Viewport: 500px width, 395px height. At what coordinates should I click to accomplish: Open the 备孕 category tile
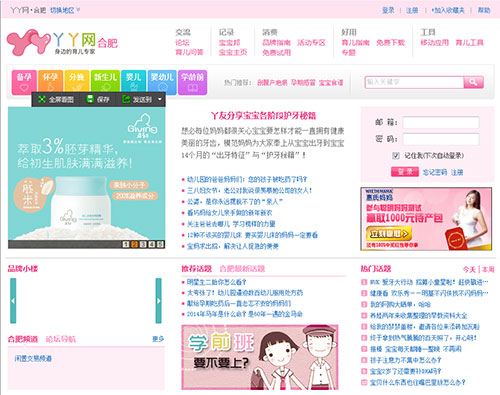[x=24, y=82]
